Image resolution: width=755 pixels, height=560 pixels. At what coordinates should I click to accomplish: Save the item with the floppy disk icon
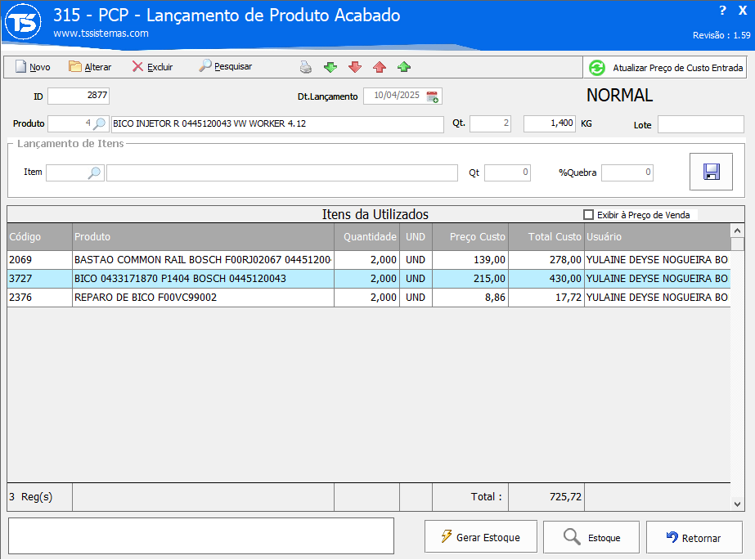click(711, 172)
